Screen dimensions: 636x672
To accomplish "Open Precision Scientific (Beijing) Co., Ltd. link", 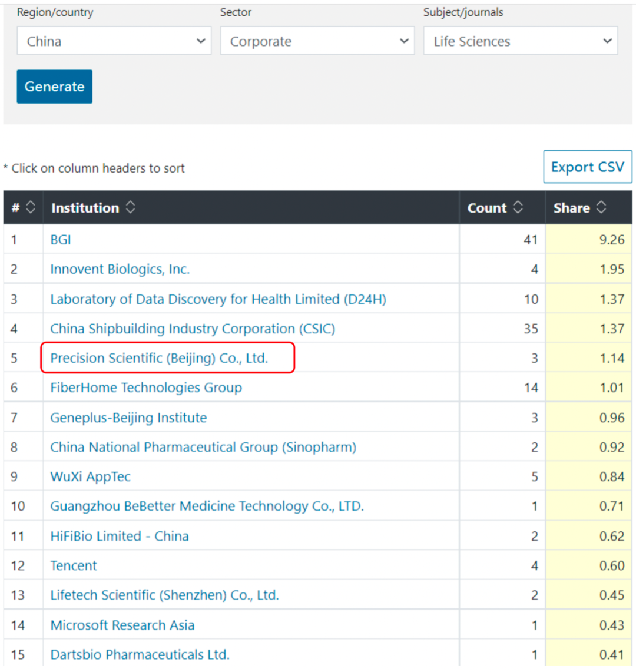I will pyautogui.click(x=159, y=358).
